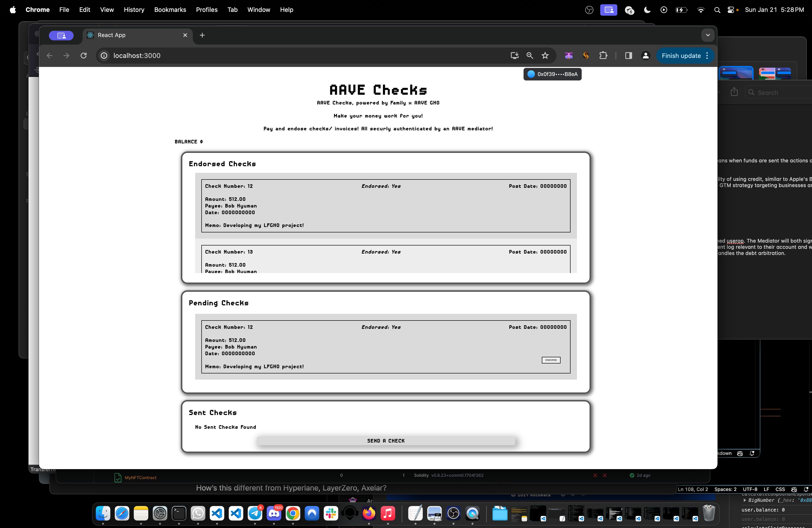812x528 pixels.
Task: Click the ENDORSE button on pending check 12
Action: pos(551,360)
